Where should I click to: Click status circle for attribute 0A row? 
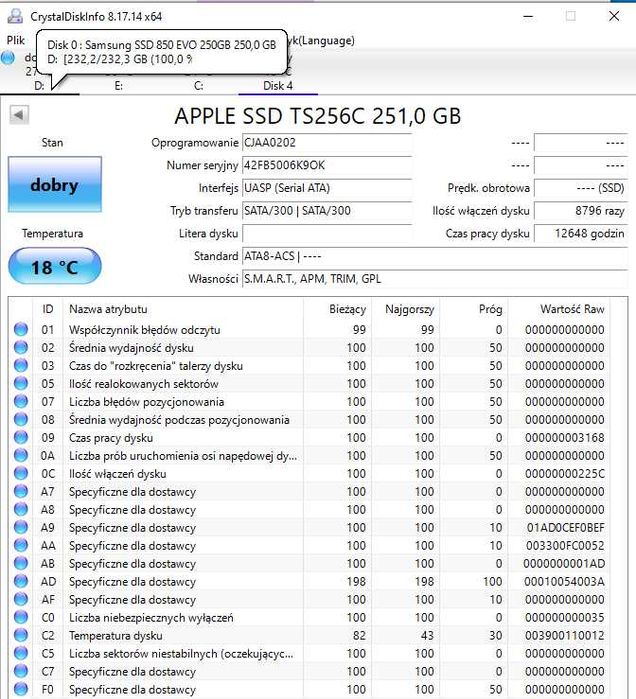point(21,455)
